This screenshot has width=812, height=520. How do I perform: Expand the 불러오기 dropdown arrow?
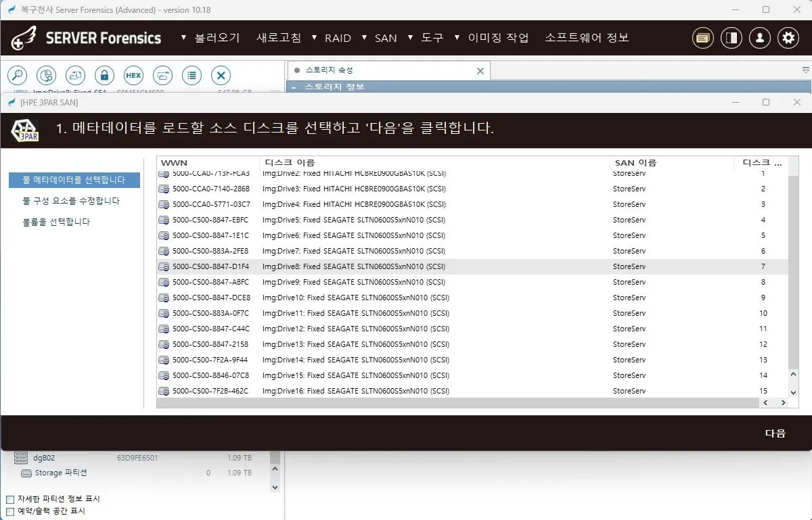click(x=184, y=37)
